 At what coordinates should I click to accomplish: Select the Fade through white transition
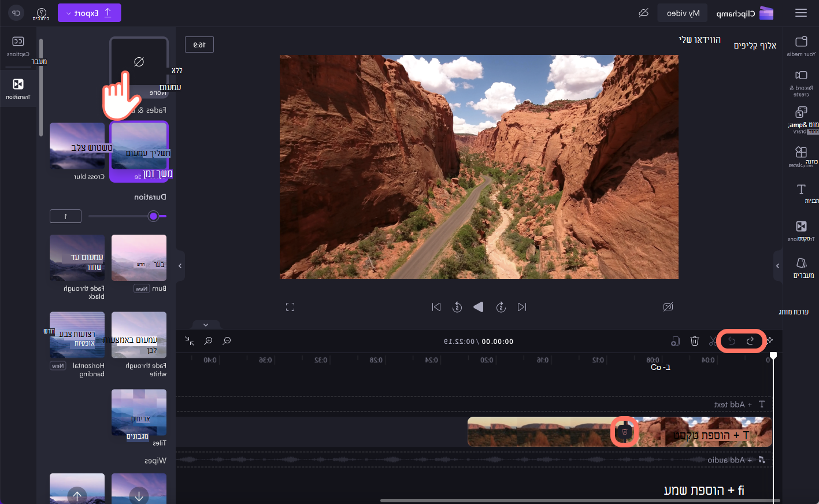click(x=139, y=335)
